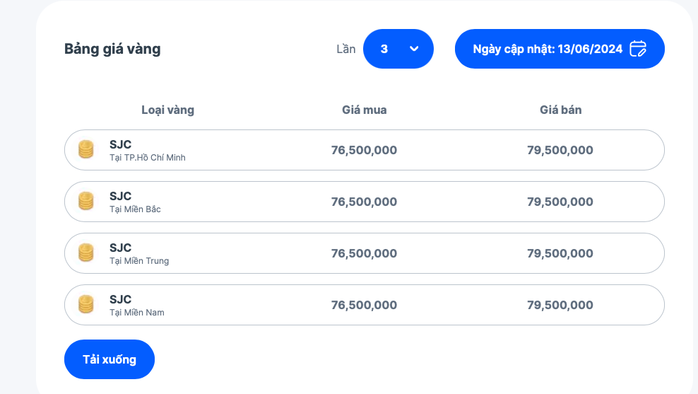
Task: Click sell price 79,500,000 in Miền Trung row
Action: click(560, 253)
